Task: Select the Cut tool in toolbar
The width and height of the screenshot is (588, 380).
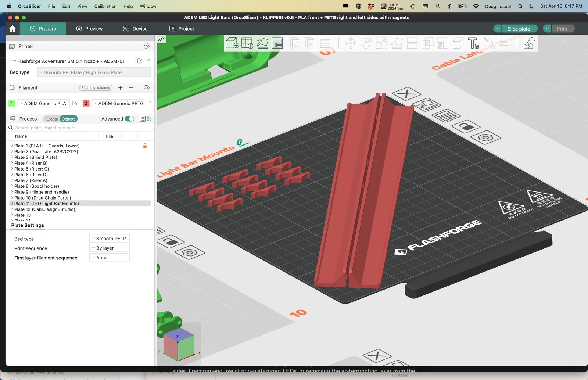Action: pos(412,43)
